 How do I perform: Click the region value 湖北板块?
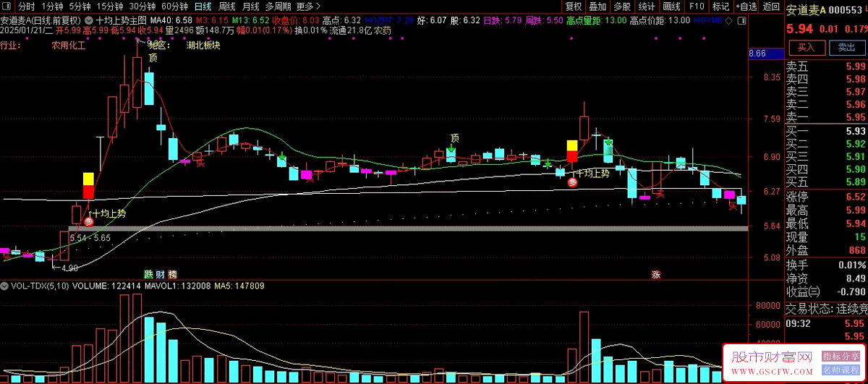coord(203,46)
